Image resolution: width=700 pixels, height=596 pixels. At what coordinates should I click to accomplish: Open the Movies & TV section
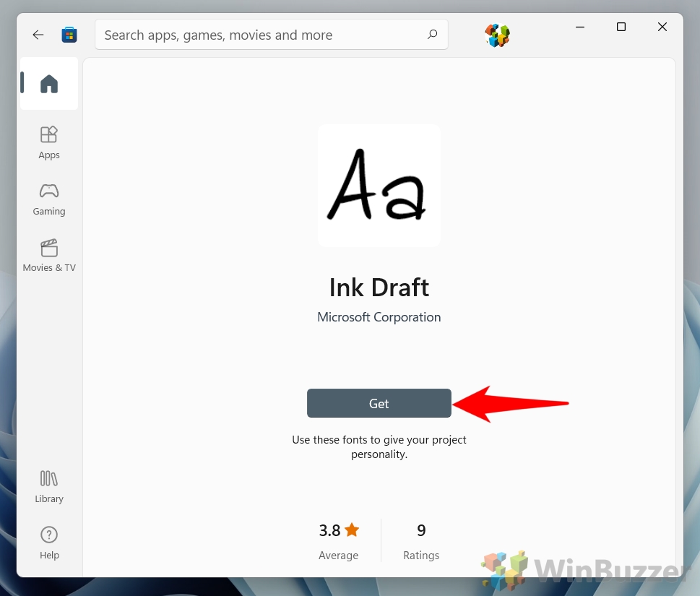point(48,247)
